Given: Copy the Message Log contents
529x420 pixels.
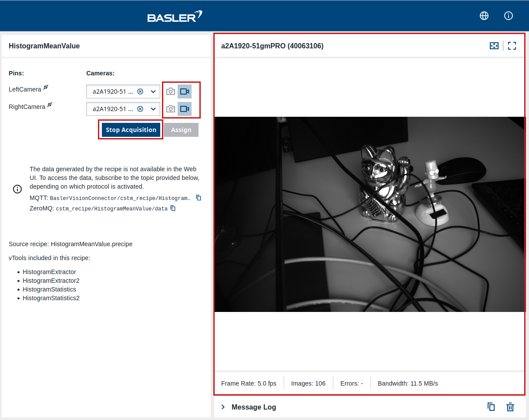Looking at the screenshot, I should 491,407.
